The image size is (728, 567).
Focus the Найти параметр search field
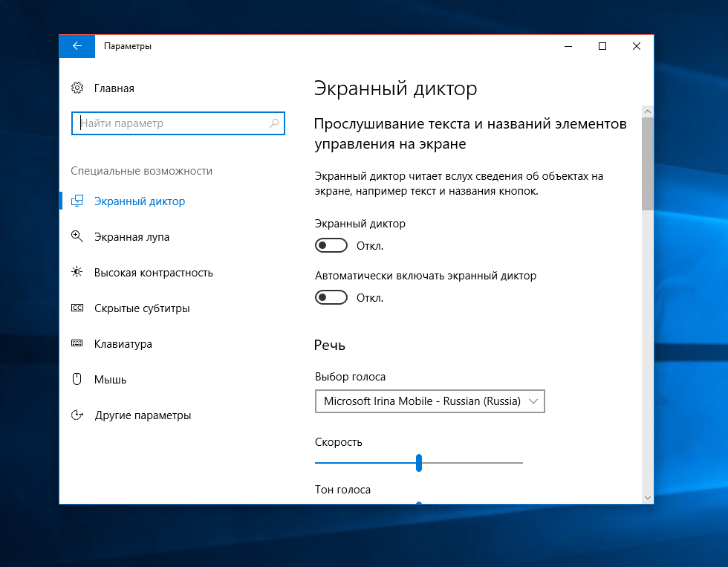pyautogui.click(x=178, y=123)
